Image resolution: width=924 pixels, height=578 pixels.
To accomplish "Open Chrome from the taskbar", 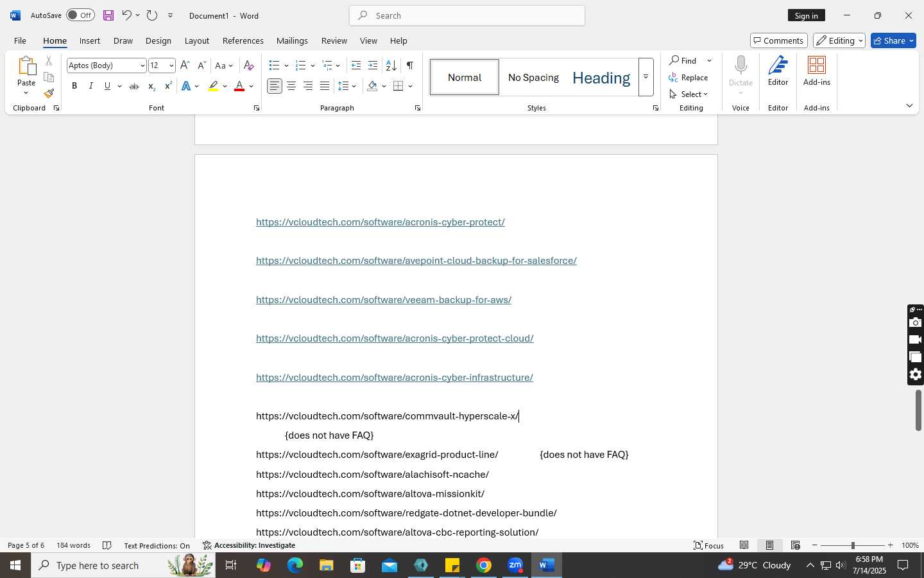I will [484, 565].
